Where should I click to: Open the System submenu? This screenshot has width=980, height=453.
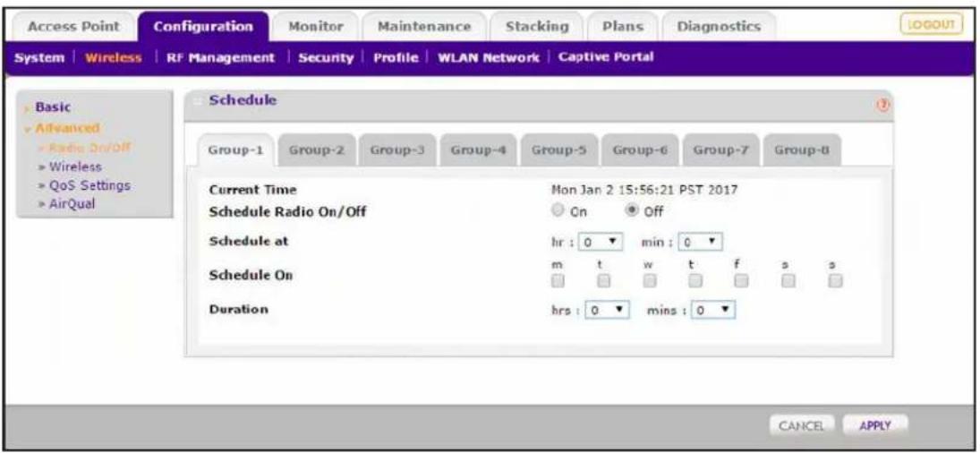39,58
